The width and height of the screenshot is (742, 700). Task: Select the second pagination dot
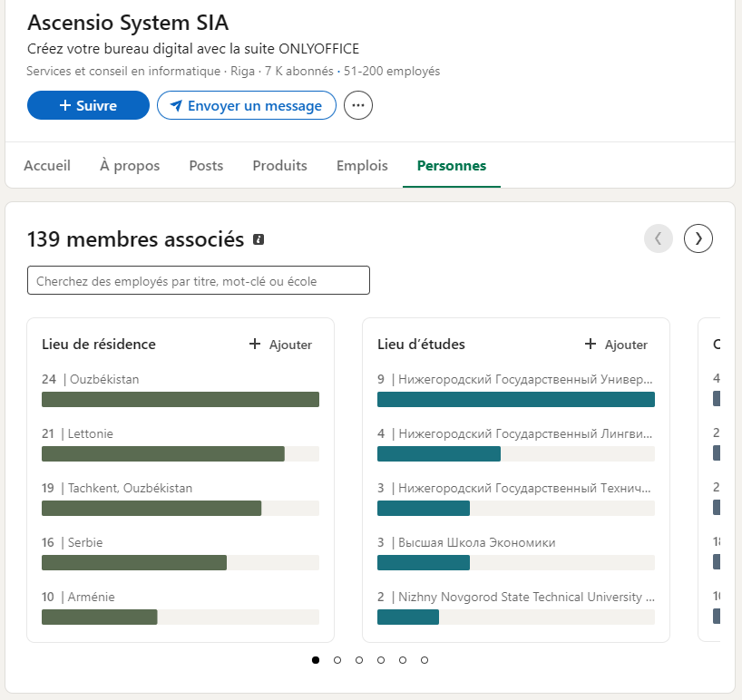point(337,660)
